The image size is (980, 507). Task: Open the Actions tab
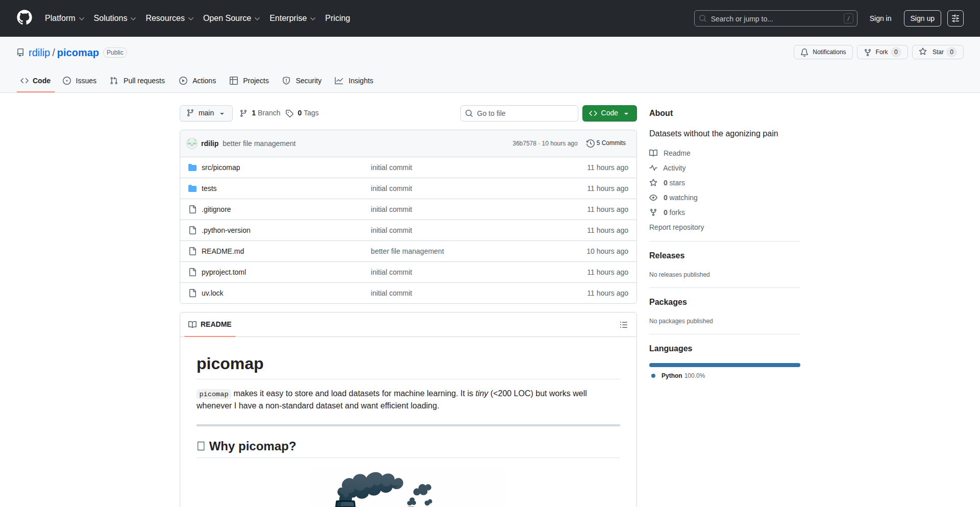pos(198,81)
